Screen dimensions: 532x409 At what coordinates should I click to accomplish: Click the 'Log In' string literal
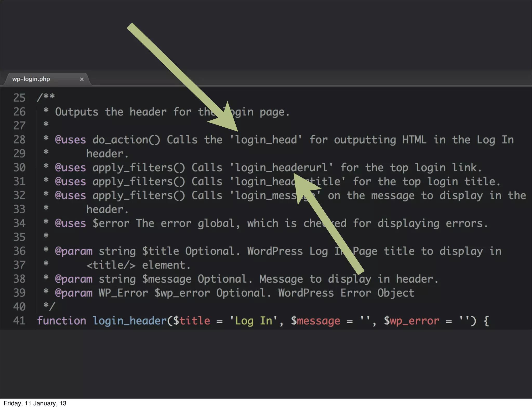[254, 321]
